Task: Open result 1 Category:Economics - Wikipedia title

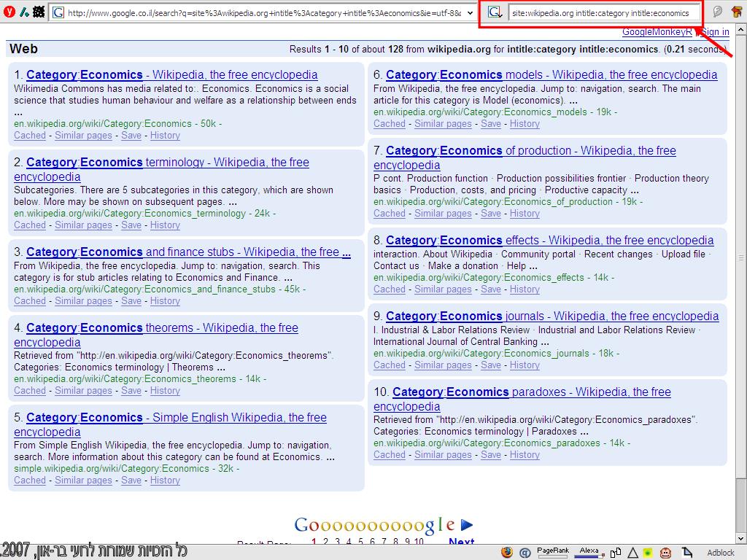Action: pyautogui.click(x=172, y=75)
